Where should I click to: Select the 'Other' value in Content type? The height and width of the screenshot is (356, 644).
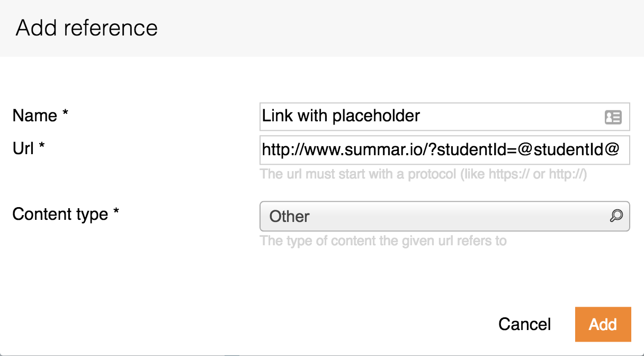tap(290, 216)
